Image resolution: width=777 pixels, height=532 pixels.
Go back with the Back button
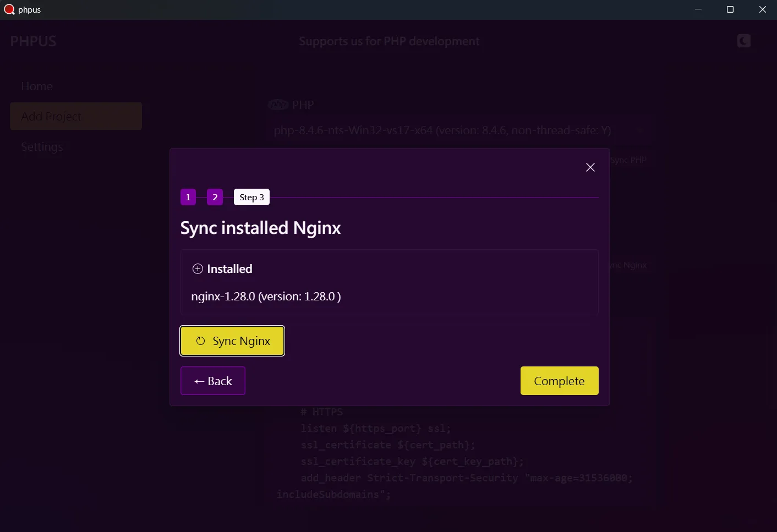[x=213, y=381]
